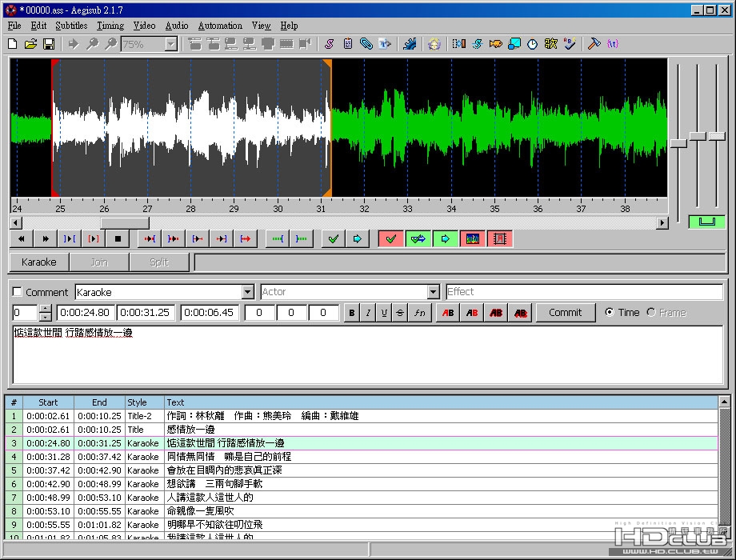
Task: Run the Spell Checker
Action: pos(570,44)
